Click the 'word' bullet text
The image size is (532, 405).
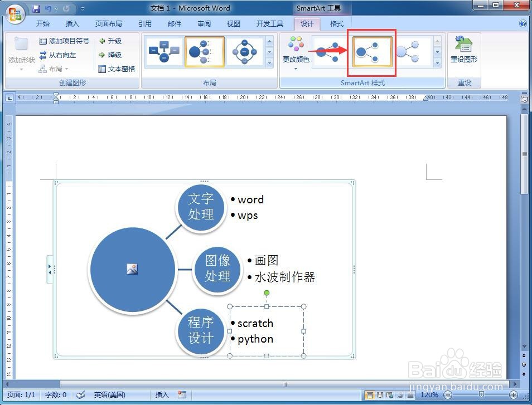250,199
